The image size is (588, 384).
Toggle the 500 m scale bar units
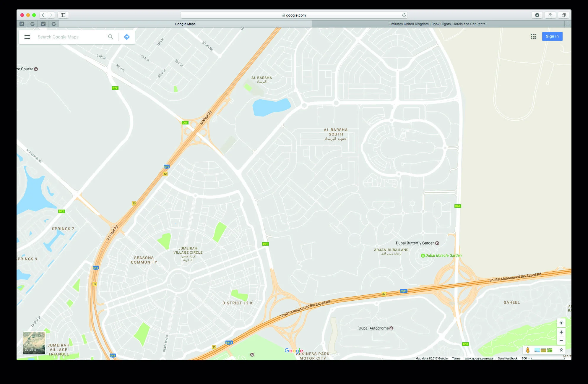coord(543,359)
